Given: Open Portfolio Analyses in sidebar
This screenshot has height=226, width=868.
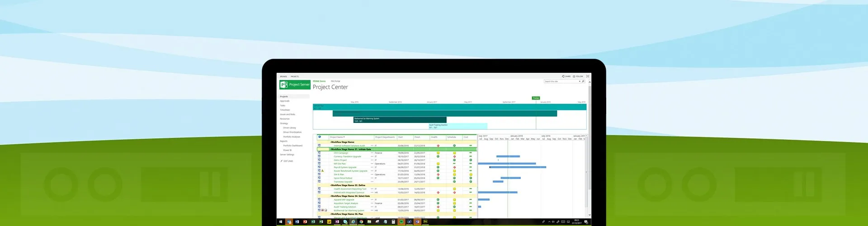Looking at the screenshot, I should [x=292, y=137].
